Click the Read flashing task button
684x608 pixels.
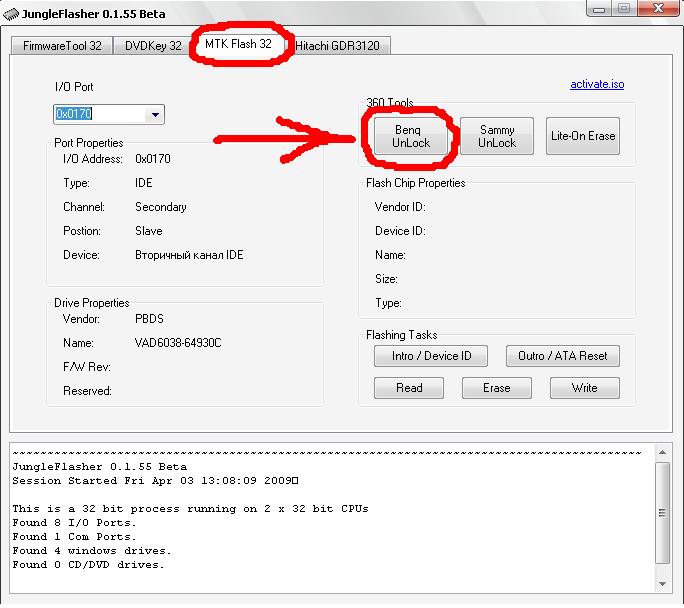tap(409, 388)
